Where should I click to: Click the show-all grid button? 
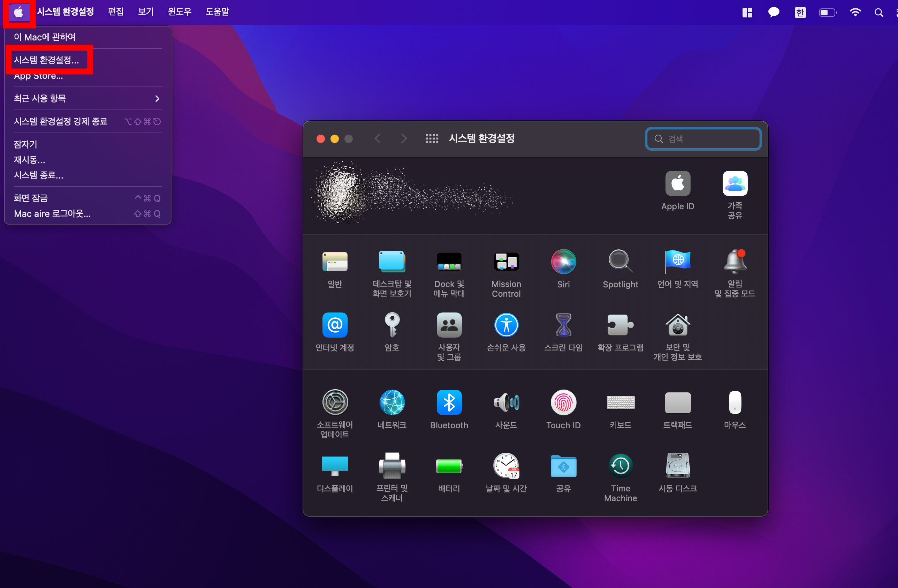[432, 139]
